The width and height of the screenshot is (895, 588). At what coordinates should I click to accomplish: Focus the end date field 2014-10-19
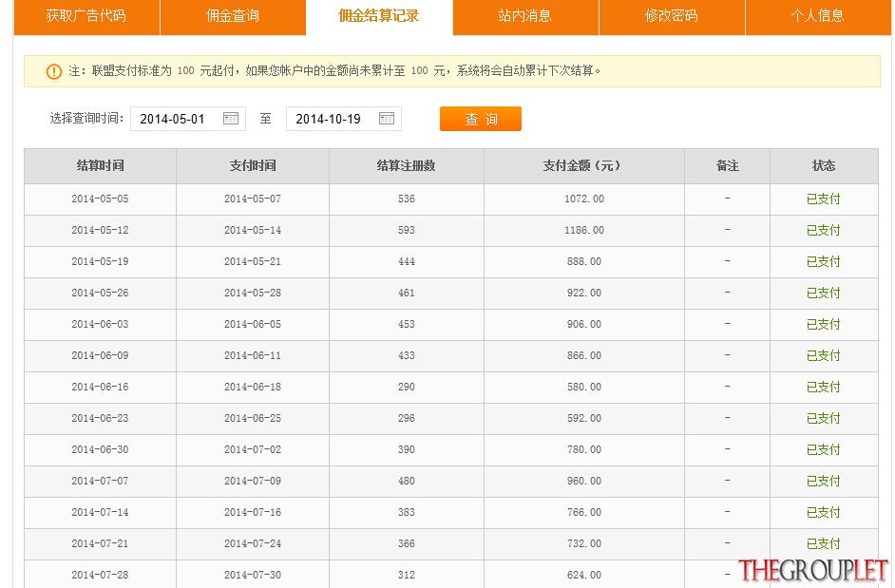pyautogui.click(x=344, y=119)
